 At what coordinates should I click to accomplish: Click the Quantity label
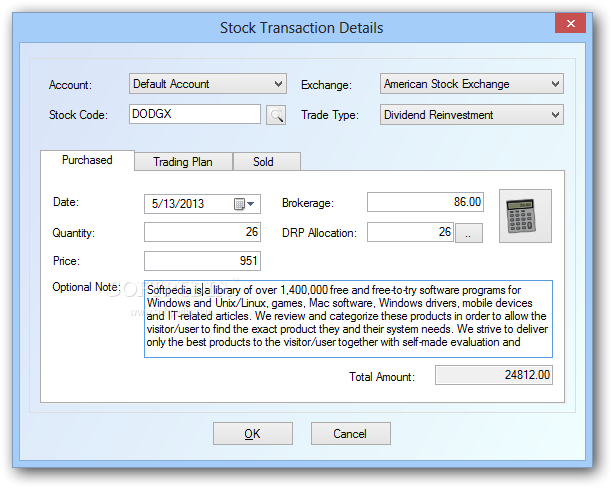tap(73, 233)
